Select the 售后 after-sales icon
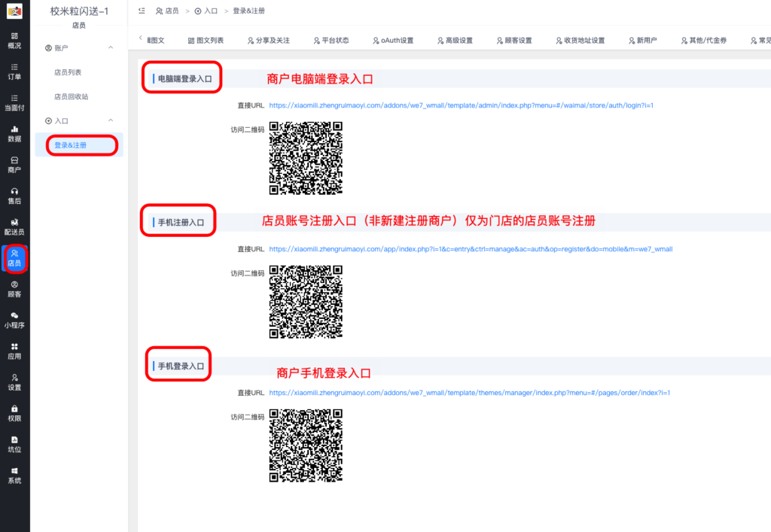 (14, 194)
